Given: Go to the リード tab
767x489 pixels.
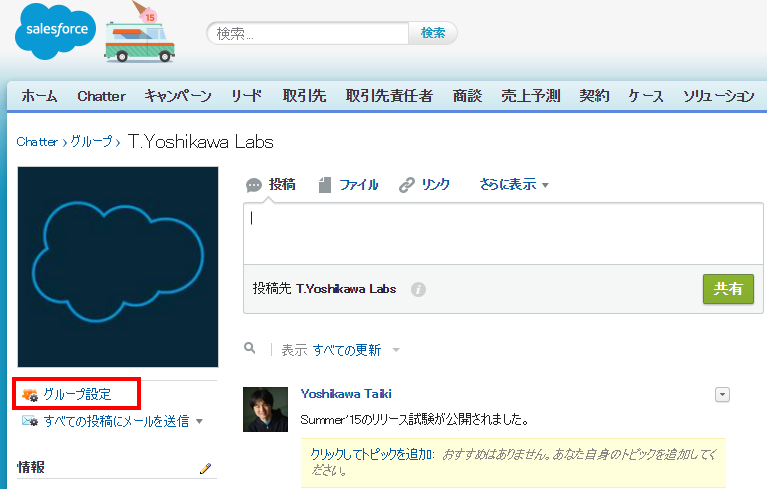Looking at the screenshot, I should point(247,96).
